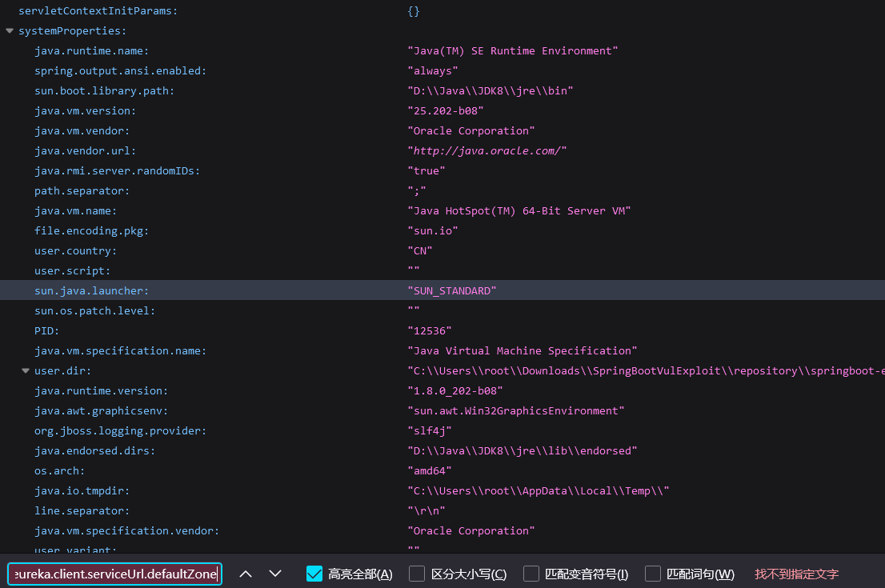Select the org.jboss.logging.provider key
885x588 pixels.
pyautogui.click(x=120, y=430)
